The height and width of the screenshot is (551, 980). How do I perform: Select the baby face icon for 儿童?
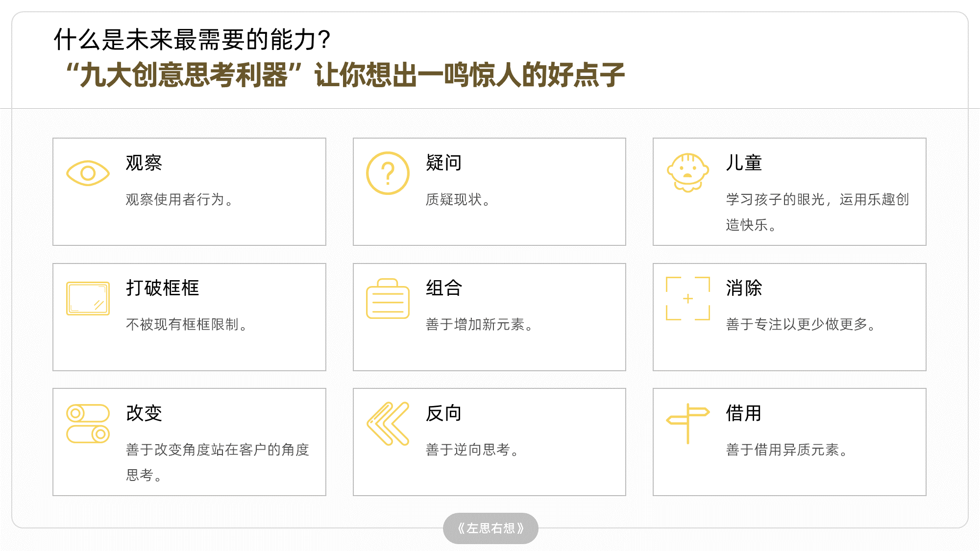click(687, 172)
